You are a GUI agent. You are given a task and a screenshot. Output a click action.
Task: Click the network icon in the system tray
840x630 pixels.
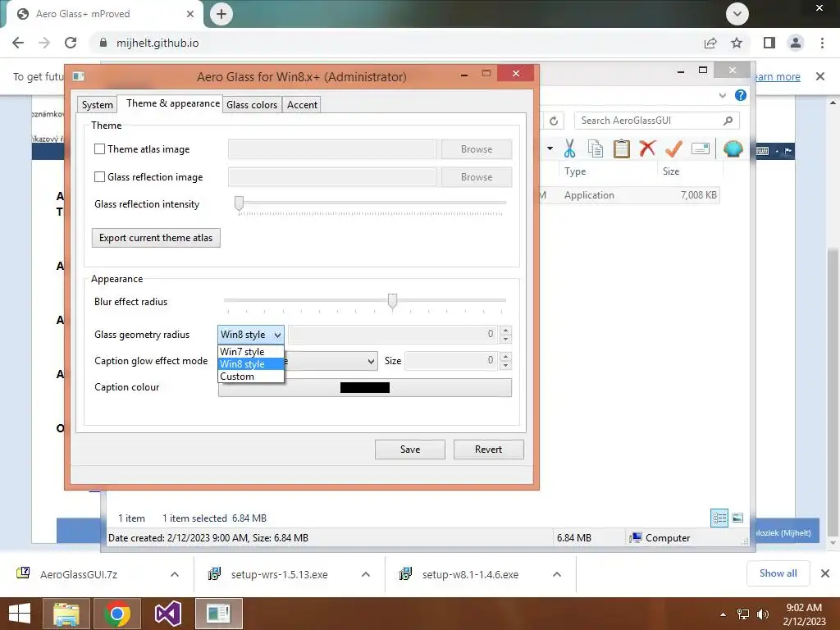click(743, 614)
